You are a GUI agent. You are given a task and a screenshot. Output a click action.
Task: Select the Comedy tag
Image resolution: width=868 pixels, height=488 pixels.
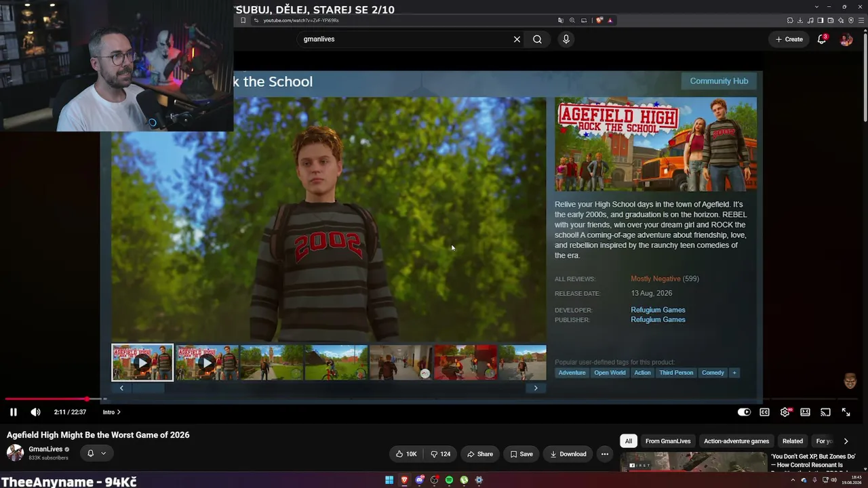[x=713, y=373]
